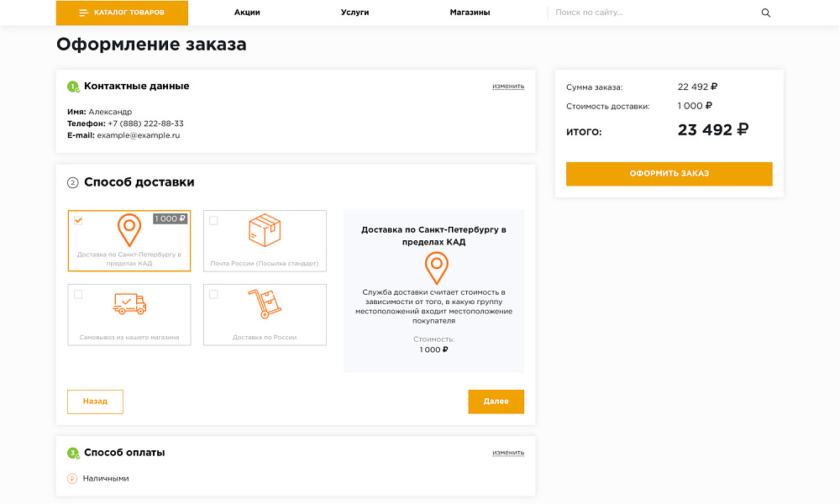
Task: Check the Почта России checkbox
Action: coord(213,220)
